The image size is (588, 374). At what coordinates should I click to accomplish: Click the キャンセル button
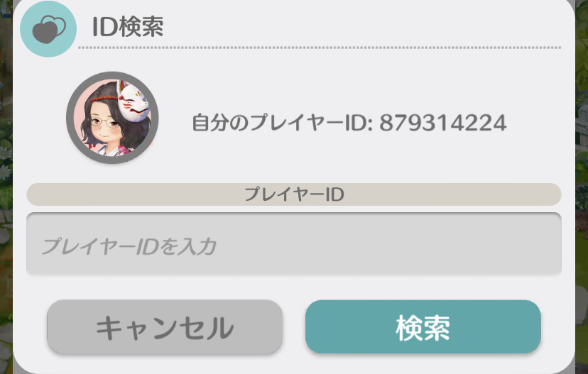pos(165,326)
